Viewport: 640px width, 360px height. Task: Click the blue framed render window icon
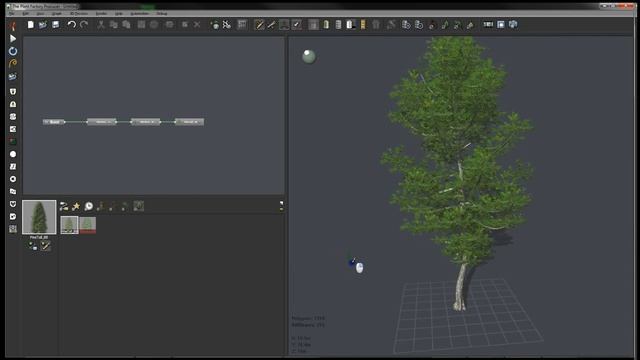pyautogui.click(x=501, y=24)
